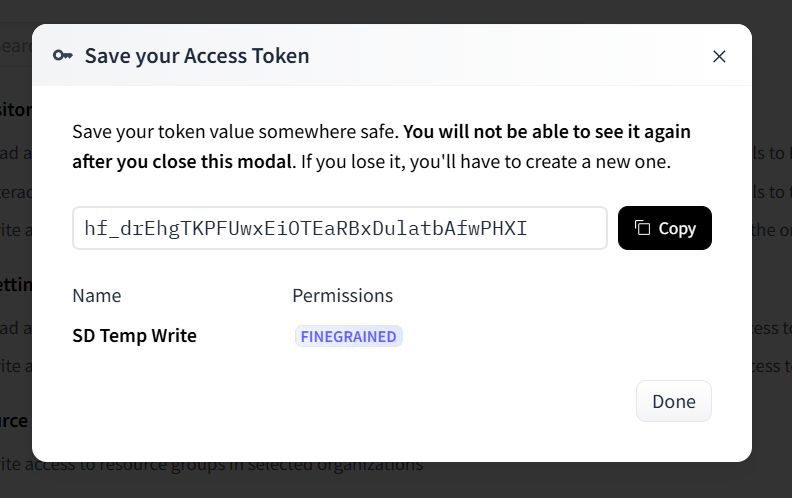
Task: Select the hf_ token value field
Action: click(x=305, y=228)
